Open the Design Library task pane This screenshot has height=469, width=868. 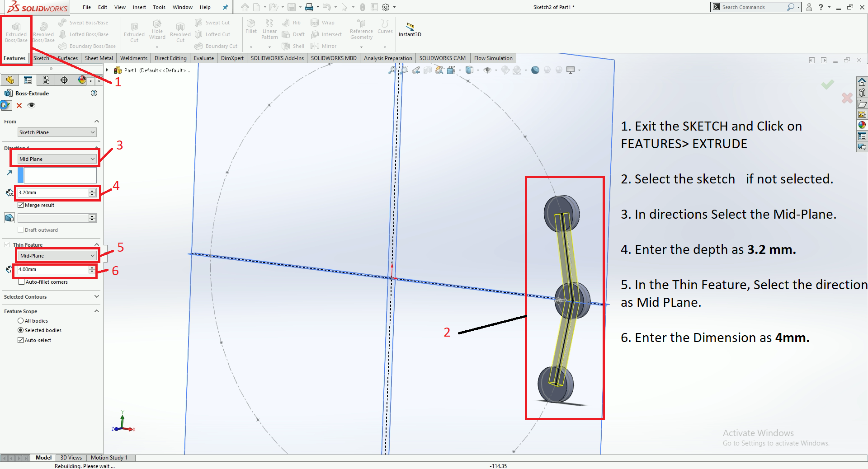pos(862,93)
